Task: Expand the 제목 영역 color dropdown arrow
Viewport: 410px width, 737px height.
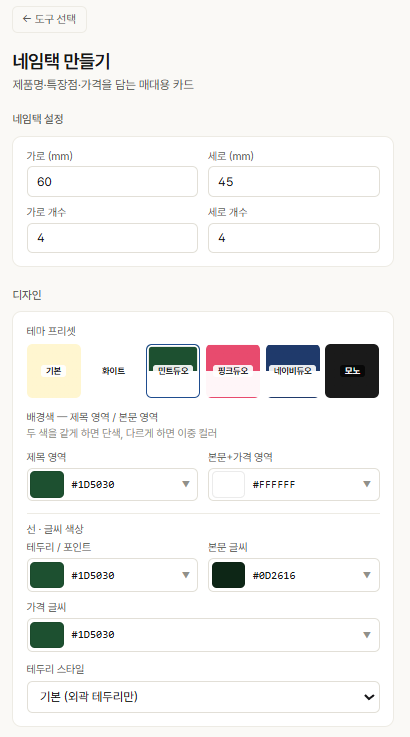Action: click(186, 484)
